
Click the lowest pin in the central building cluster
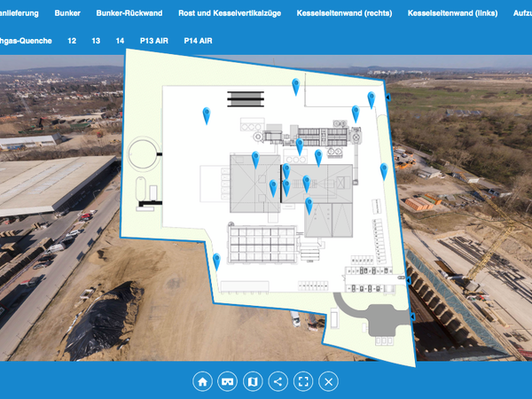click(309, 205)
